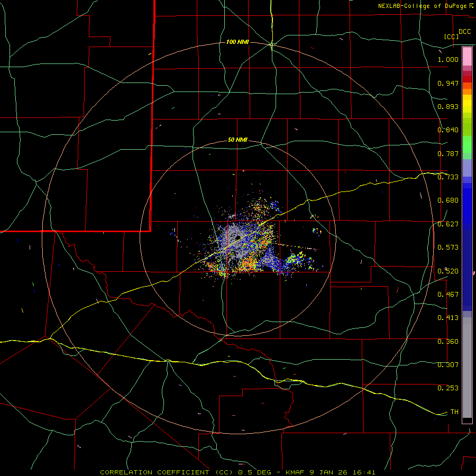This screenshot has height=476, width=476.
Task: Select the 1.000 color bar value
Action: pos(448,59)
